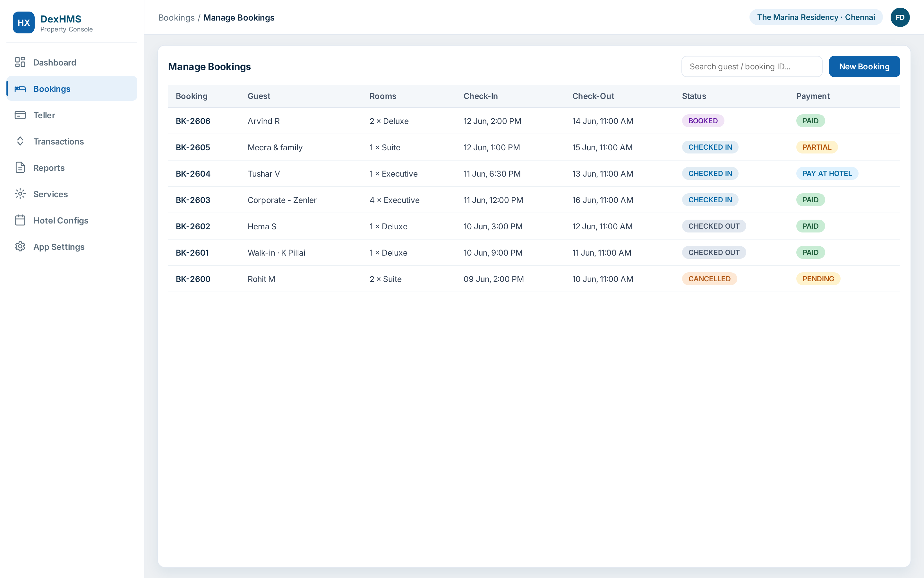Click the Transactions arrows icon

point(20,141)
